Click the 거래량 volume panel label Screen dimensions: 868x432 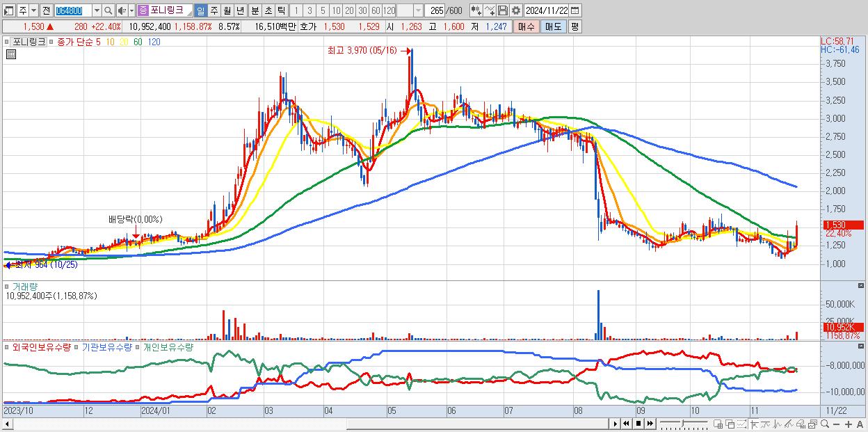tap(24, 286)
